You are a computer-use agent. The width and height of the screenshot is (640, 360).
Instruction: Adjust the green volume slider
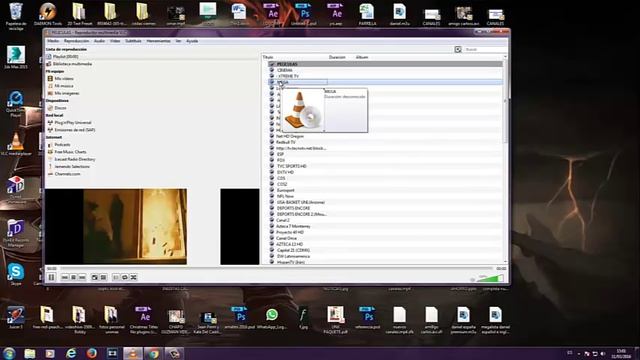[x=491, y=278]
